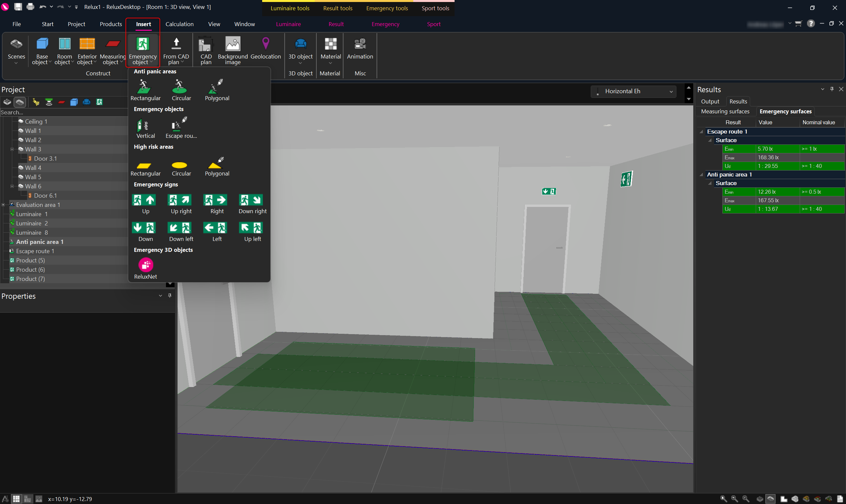Toggle the scenes filter in Project panel
The image size is (846, 504).
tap(7, 102)
